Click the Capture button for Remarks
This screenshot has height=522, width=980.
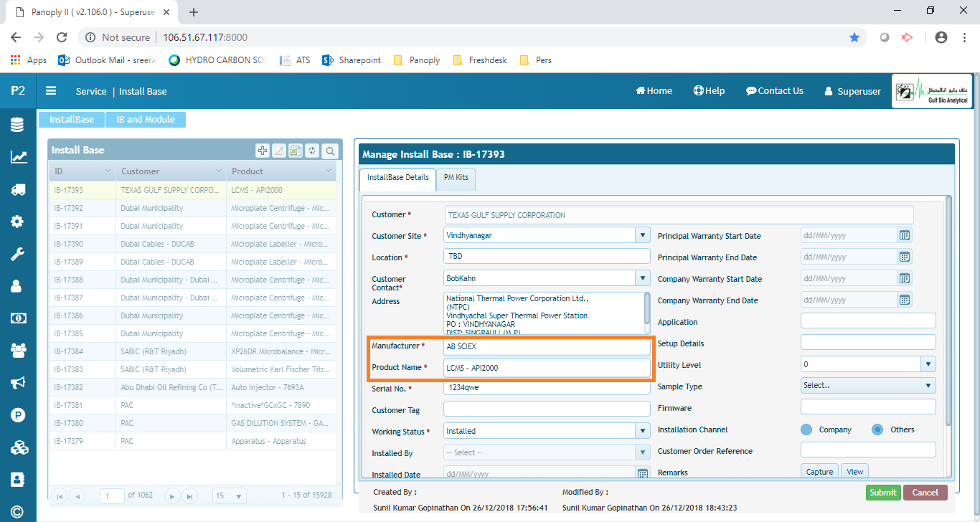(819, 472)
